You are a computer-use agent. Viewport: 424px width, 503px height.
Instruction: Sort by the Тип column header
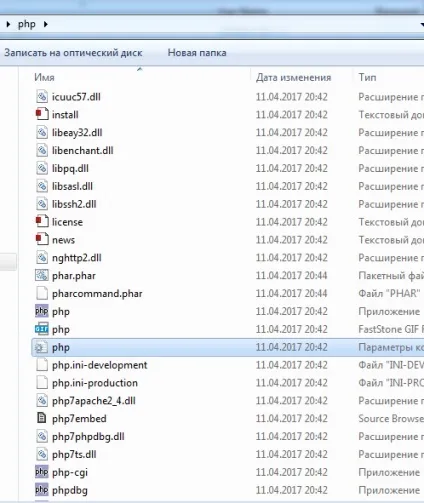click(367, 77)
